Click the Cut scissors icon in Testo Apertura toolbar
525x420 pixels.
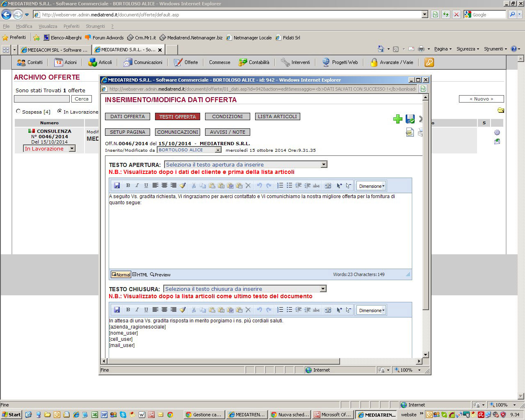tap(194, 186)
